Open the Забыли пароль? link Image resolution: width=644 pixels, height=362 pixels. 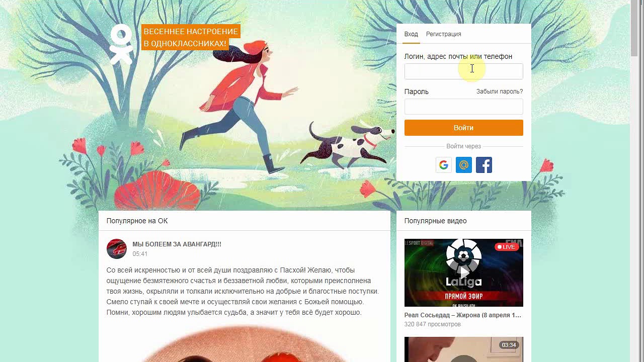click(x=500, y=92)
